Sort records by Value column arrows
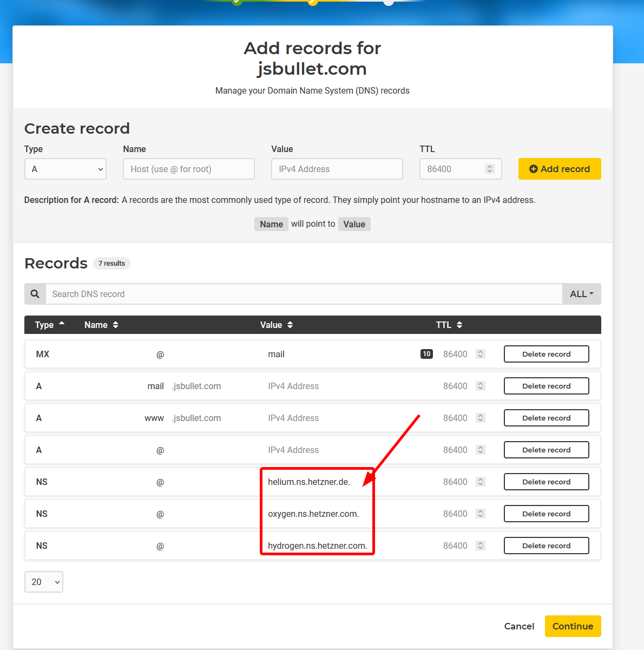The height and width of the screenshot is (650, 644). [290, 325]
